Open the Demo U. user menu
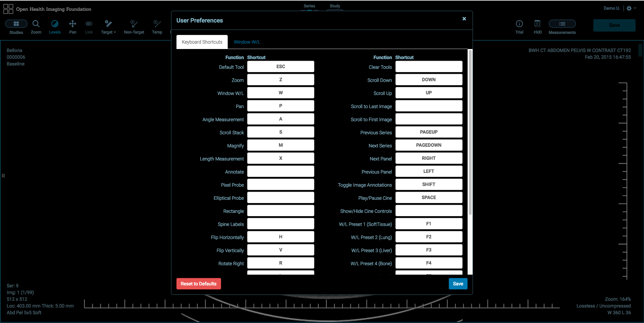 click(x=611, y=8)
